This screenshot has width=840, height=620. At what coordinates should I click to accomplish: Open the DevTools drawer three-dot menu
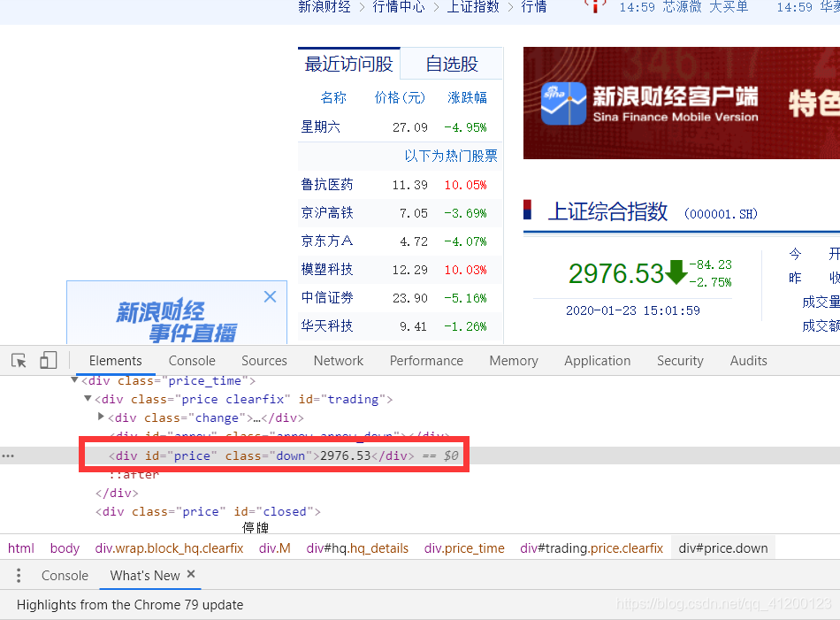(19, 576)
